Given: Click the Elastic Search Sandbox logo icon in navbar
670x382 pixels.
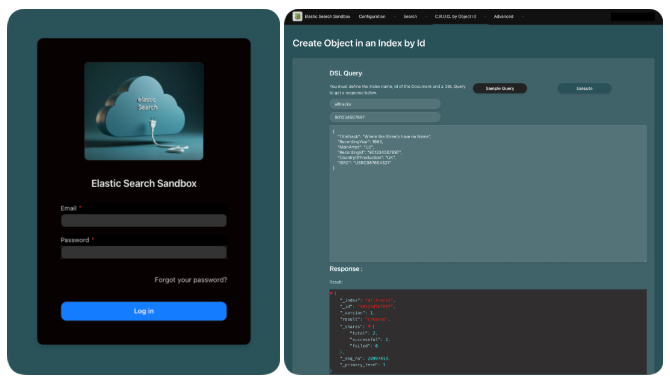Looking at the screenshot, I should 297,16.
